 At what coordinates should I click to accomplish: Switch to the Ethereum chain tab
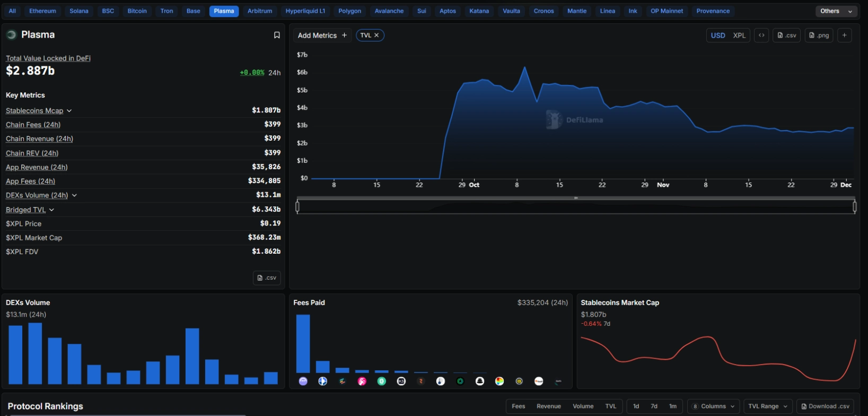[x=42, y=11]
